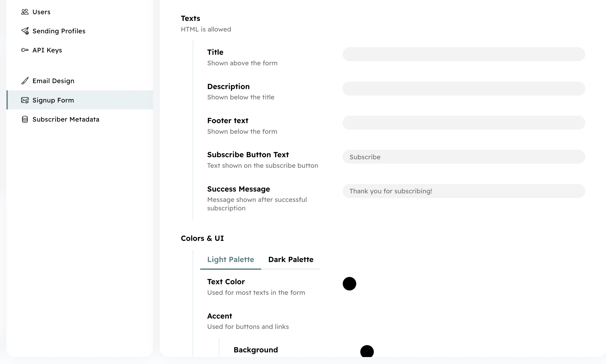Go to Email Design settings
The width and height of the screenshot is (606, 364).
[53, 81]
